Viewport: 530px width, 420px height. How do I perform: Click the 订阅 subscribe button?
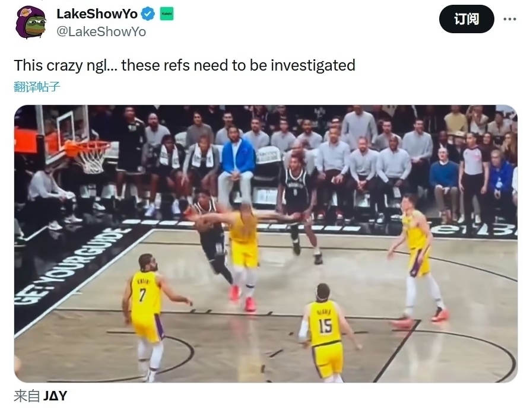[466, 19]
